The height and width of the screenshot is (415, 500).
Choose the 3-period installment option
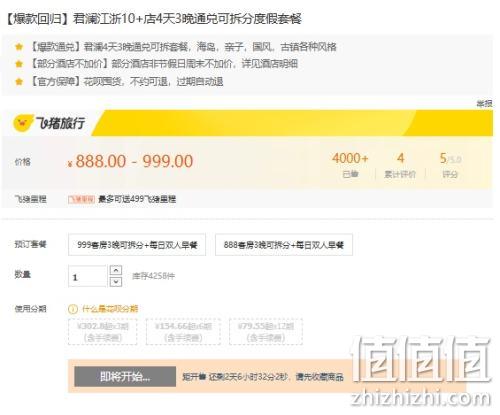(x=103, y=332)
